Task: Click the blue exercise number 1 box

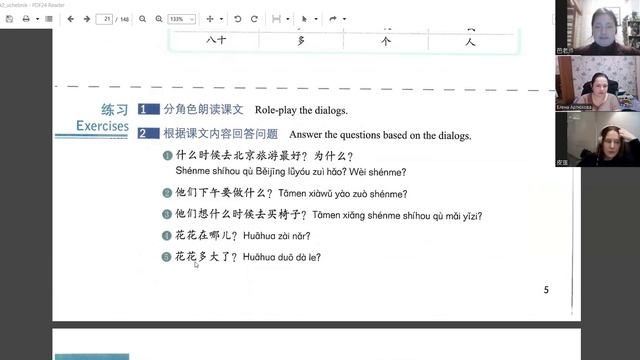Action: click(x=149, y=109)
